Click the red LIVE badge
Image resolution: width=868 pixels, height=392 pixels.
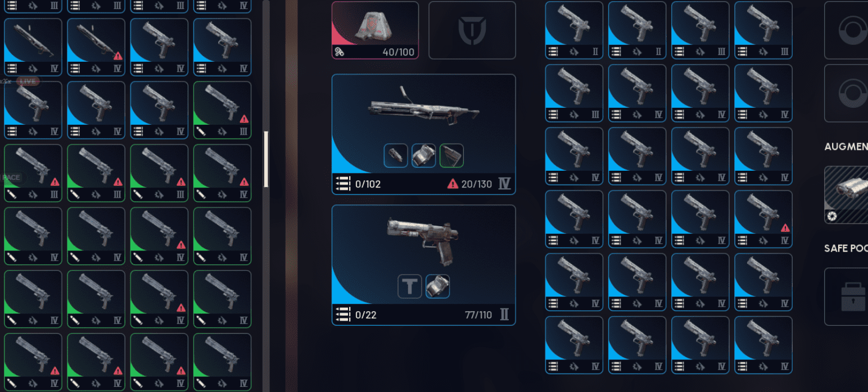click(x=28, y=81)
